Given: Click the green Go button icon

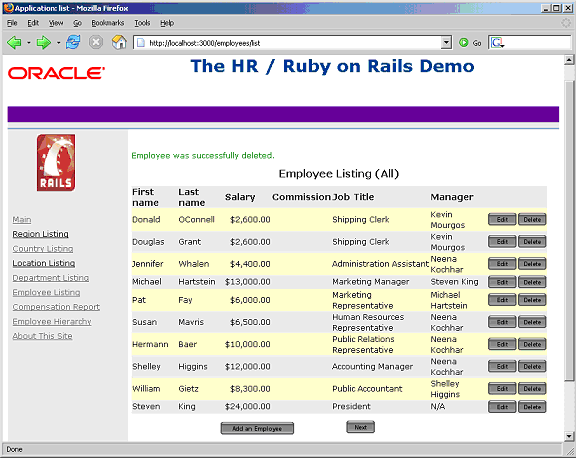Looking at the screenshot, I should [x=464, y=43].
